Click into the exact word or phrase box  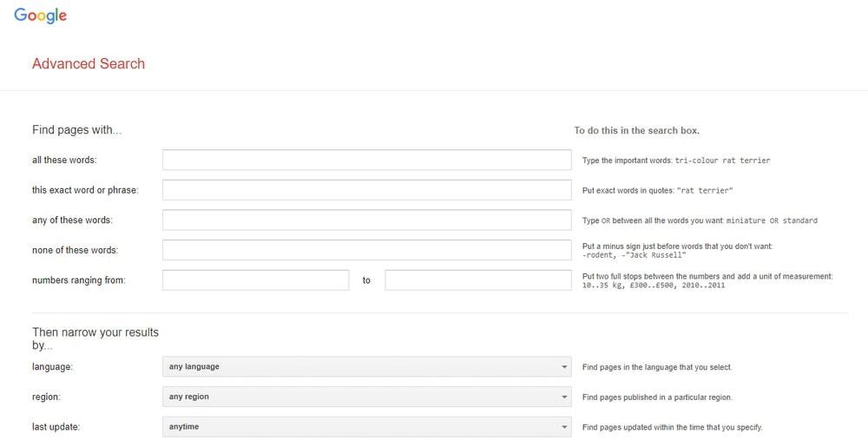pyautogui.click(x=366, y=190)
